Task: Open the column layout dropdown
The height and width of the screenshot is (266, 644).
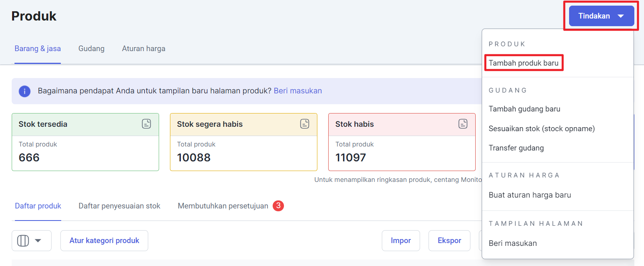Action: (31, 241)
